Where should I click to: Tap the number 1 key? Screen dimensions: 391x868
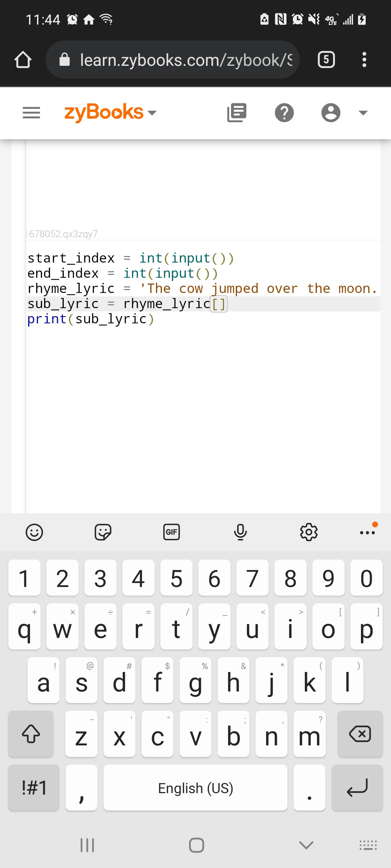[x=24, y=578]
